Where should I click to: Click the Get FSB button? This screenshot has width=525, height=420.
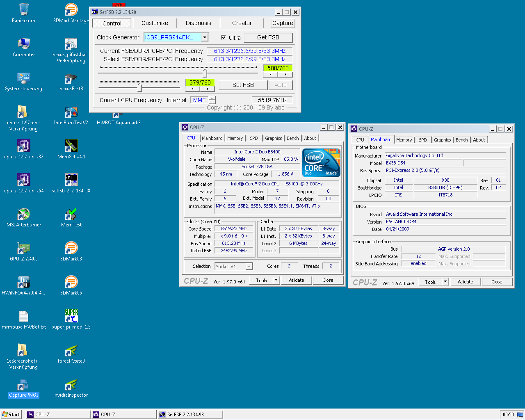tap(268, 37)
